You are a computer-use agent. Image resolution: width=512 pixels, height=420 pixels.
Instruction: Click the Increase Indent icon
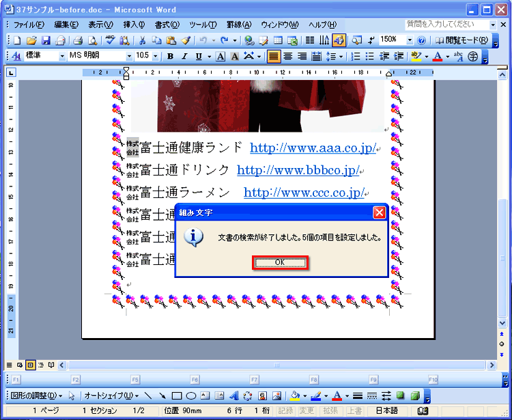[399, 56]
